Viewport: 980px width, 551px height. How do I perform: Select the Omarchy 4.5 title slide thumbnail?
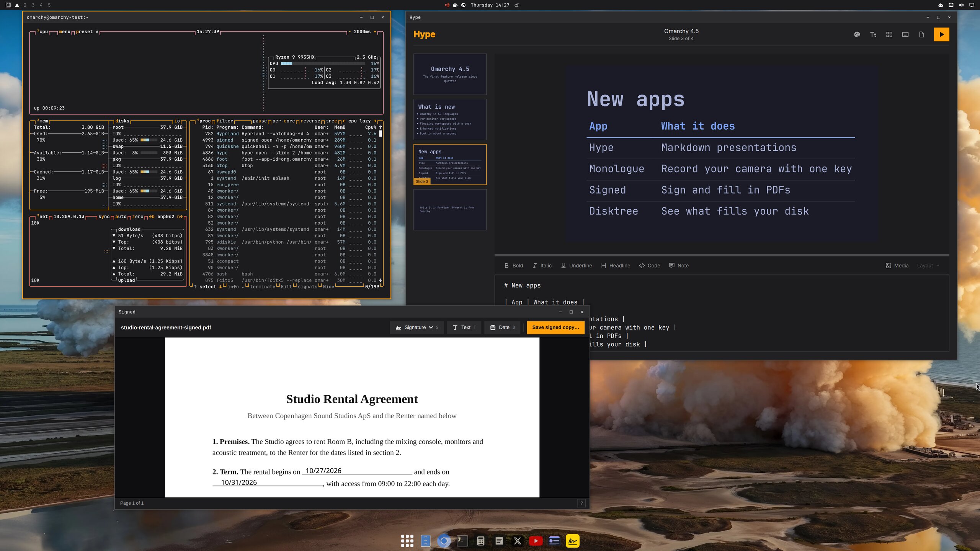coord(450,74)
